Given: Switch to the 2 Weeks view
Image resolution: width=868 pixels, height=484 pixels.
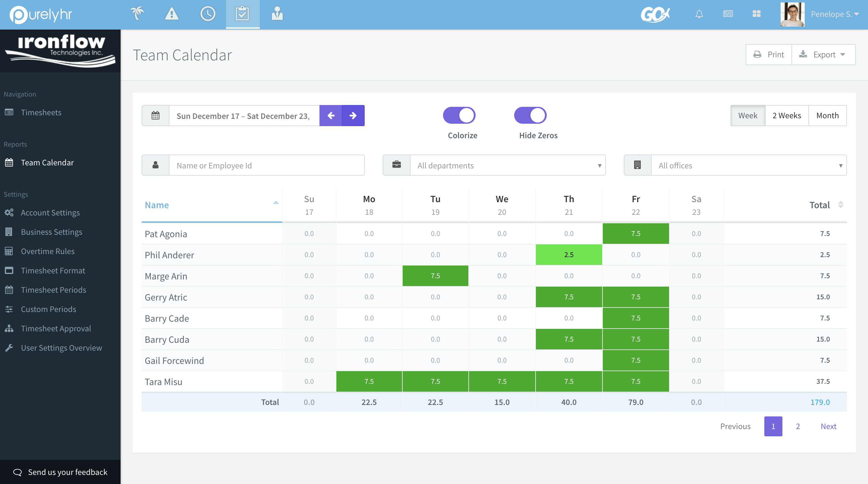Looking at the screenshot, I should 786,116.
